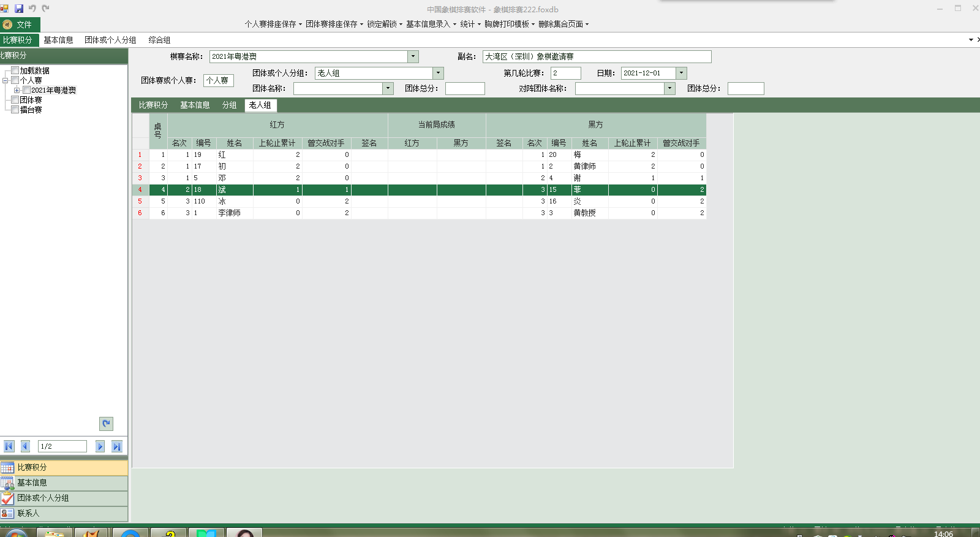Check the 团体赛 tree checkbox
The height and width of the screenshot is (537, 980).
tap(15, 100)
